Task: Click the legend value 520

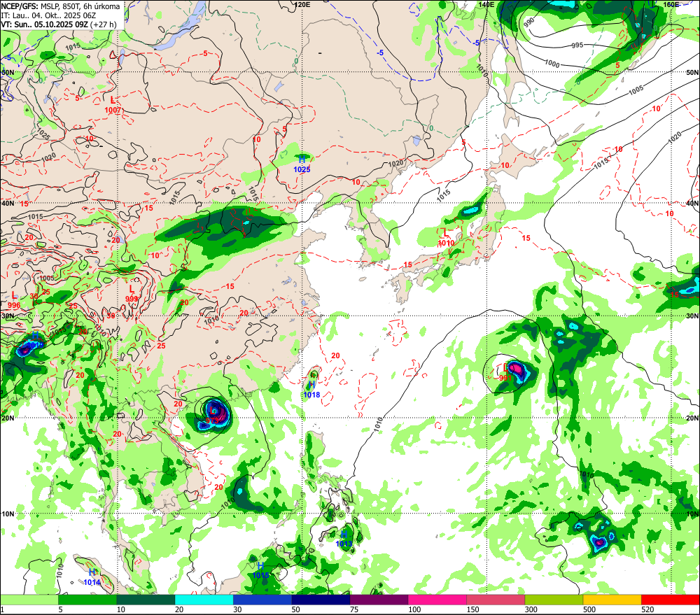Action: [x=647, y=609]
